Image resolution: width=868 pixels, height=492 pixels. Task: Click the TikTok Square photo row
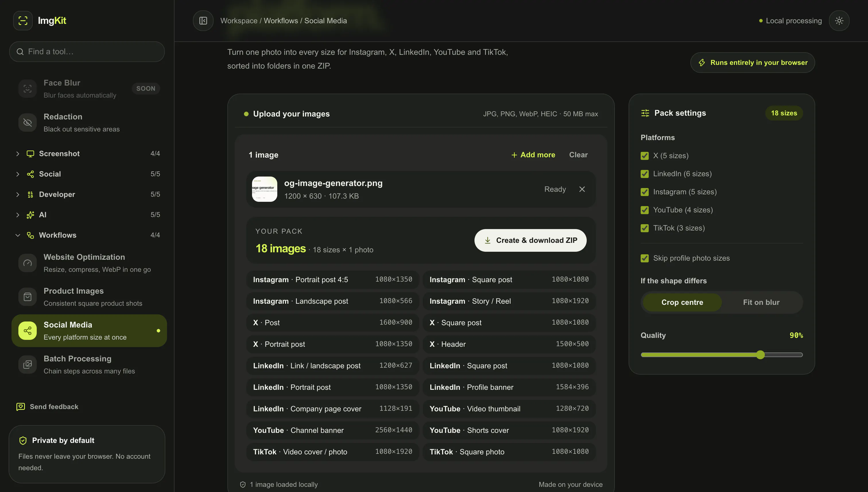click(x=509, y=452)
